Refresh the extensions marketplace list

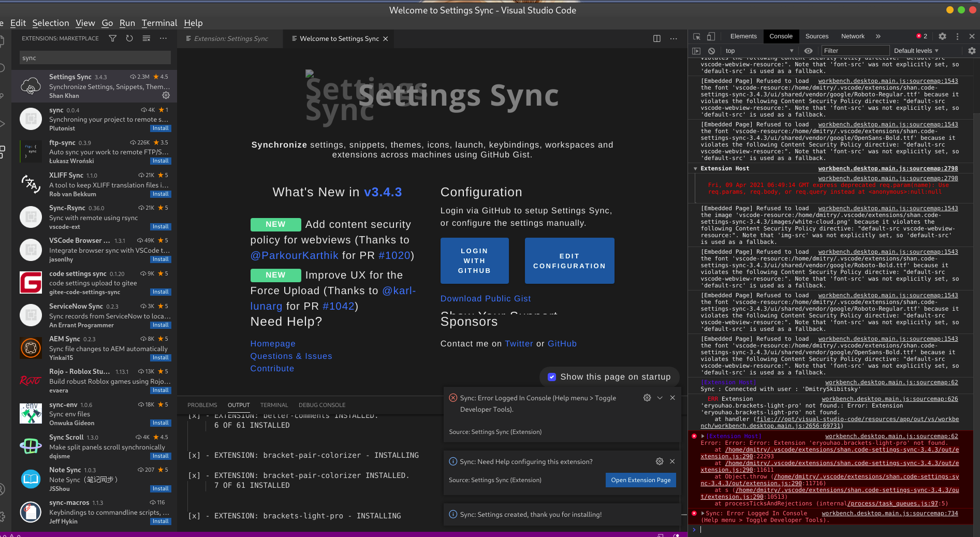pyautogui.click(x=129, y=38)
